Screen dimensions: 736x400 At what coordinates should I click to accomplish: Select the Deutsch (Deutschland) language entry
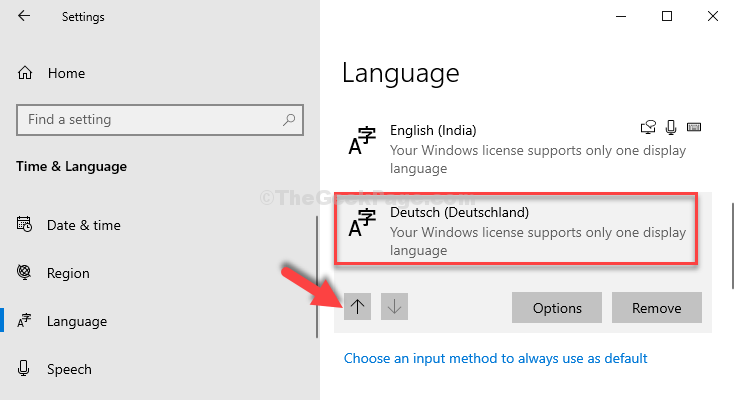tap(516, 229)
